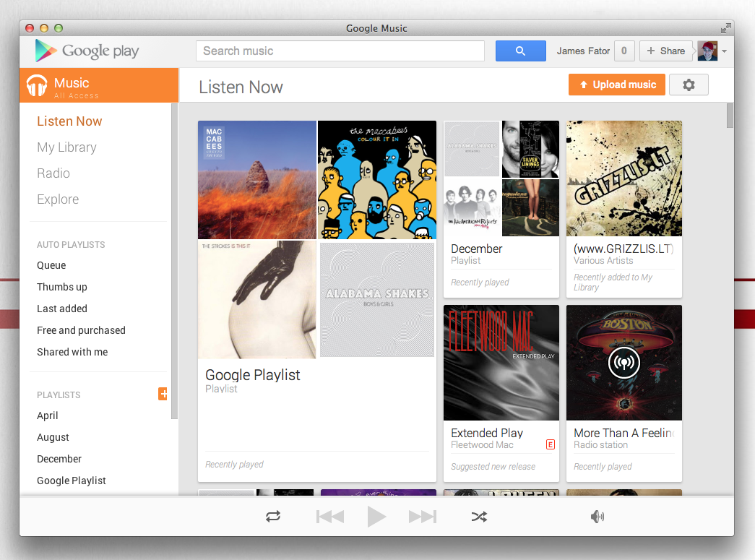Open the James Fator profile picture
Viewport: 755px width, 560px height.
coord(707,51)
